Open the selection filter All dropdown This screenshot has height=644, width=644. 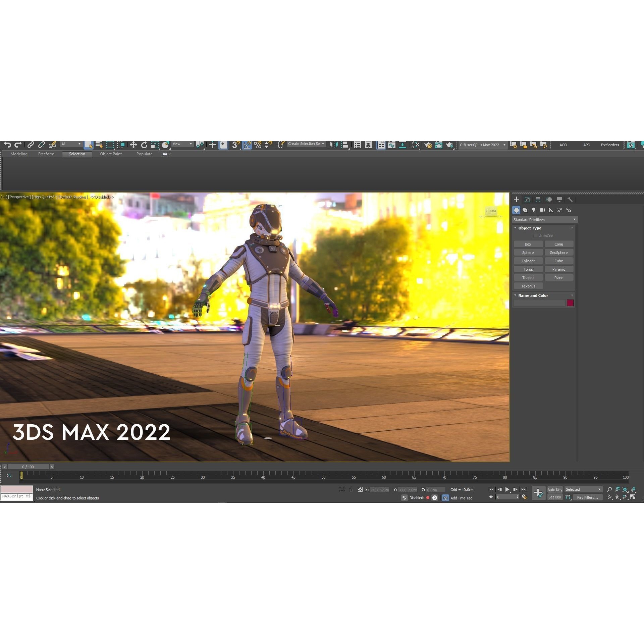pyautogui.click(x=71, y=144)
